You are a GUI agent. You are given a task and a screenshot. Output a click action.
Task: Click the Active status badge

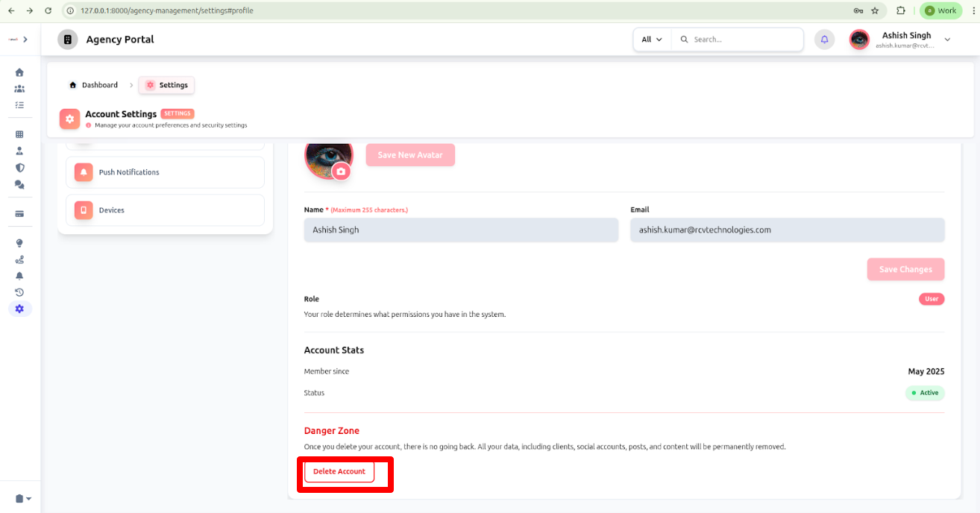click(x=925, y=393)
